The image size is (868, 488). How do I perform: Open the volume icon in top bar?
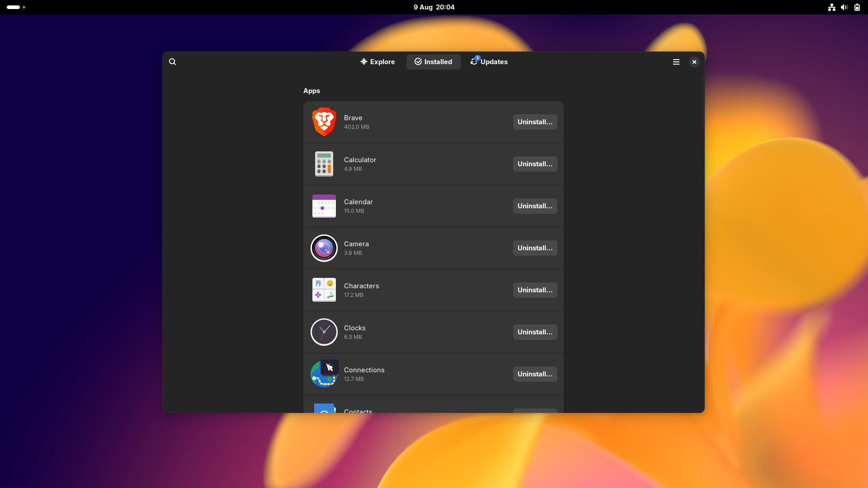(844, 7)
